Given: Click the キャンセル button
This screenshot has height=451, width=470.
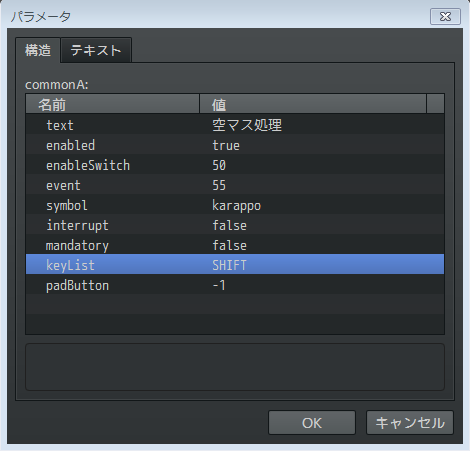Looking at the screenshot, I should click(410, 423).
